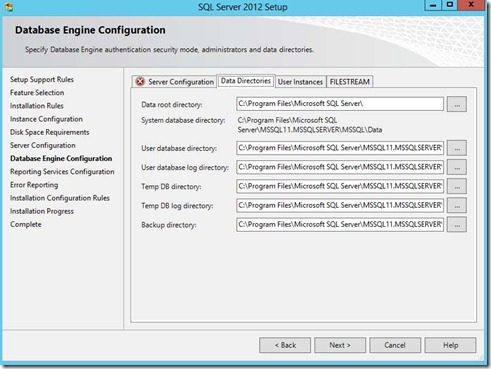Select Reporting Services Configuration step
The width and height of the screenshot is (491, 369).
62,172
